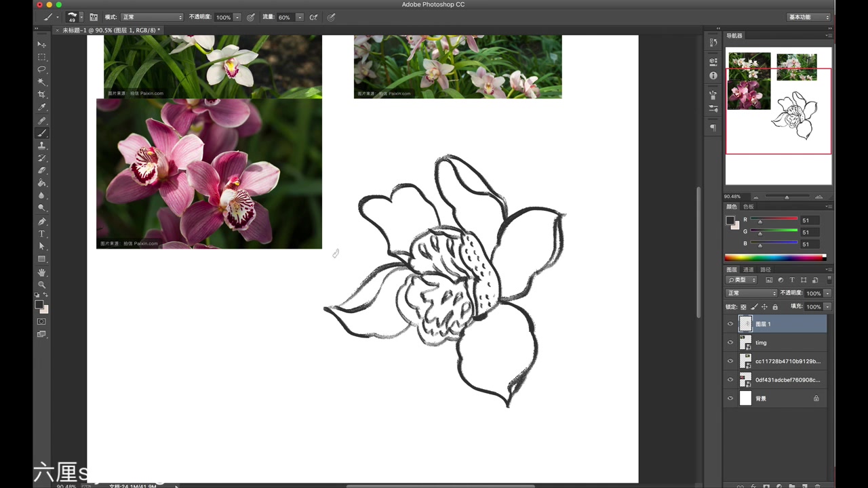
Task: Select the 颜色 color tab
Action: tap(732, 207)
